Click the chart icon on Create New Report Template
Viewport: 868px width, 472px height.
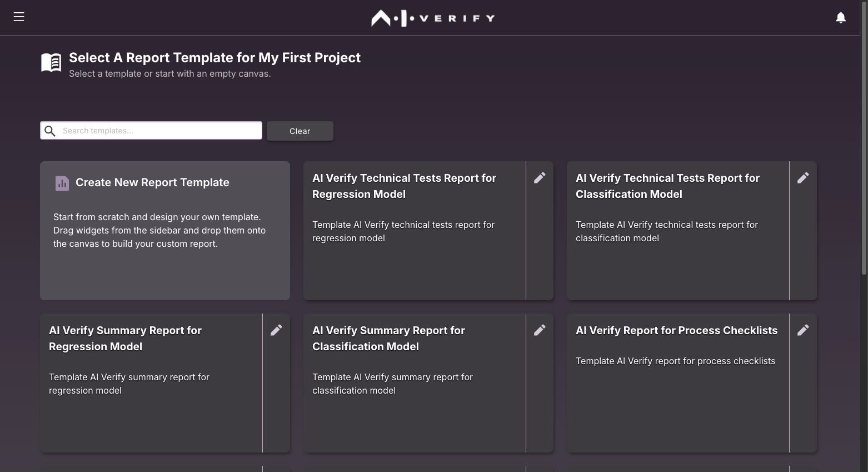(x=62, y=183)
